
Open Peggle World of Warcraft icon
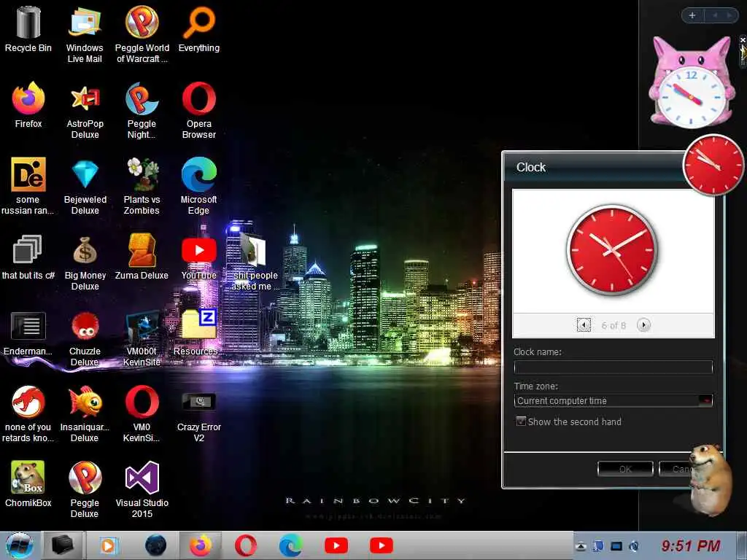(x=142, y=34)
